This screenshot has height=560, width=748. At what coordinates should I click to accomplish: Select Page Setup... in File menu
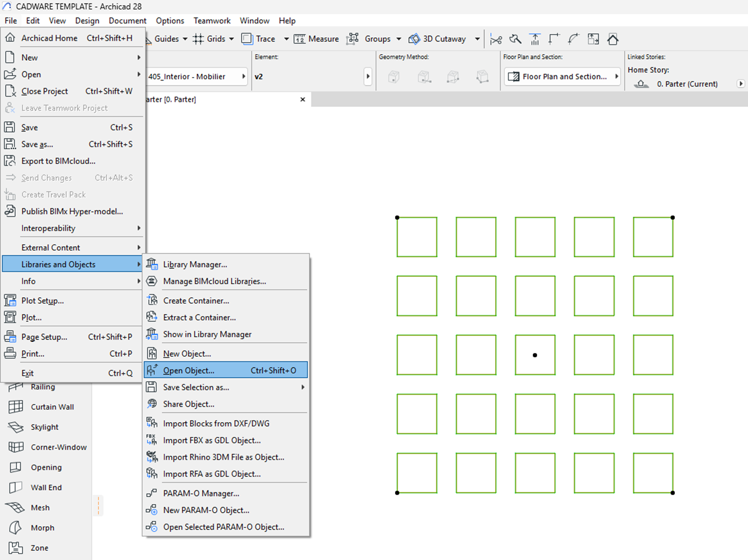coord(73,337)
